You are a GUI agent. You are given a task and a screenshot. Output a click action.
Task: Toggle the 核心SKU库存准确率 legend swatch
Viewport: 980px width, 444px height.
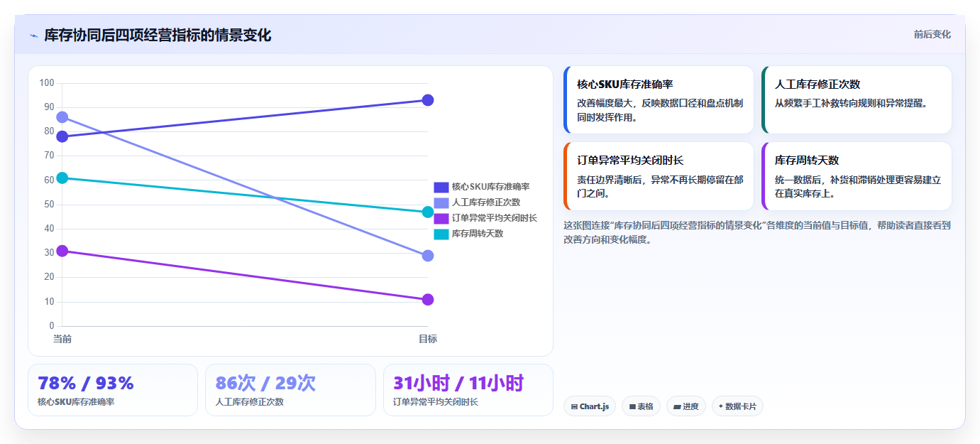(441, 187)
